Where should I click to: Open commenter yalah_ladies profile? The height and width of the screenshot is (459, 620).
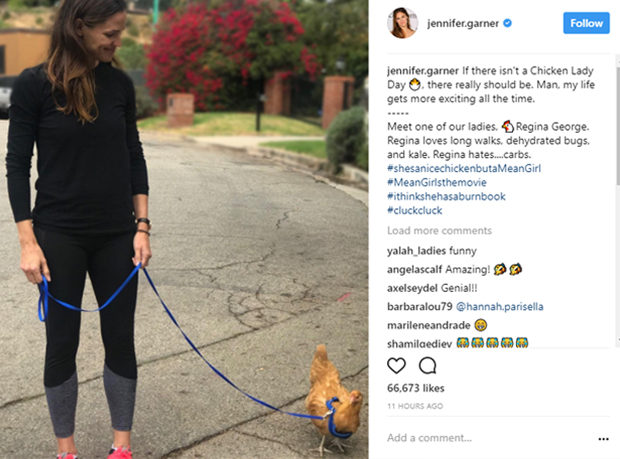point(415,251)
